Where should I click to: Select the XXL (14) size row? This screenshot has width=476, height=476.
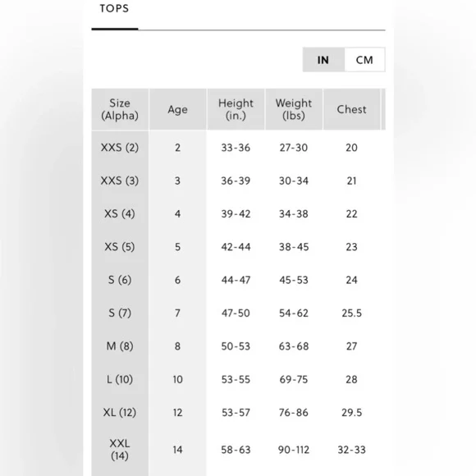pyautogui.click(x=238, y=450)
